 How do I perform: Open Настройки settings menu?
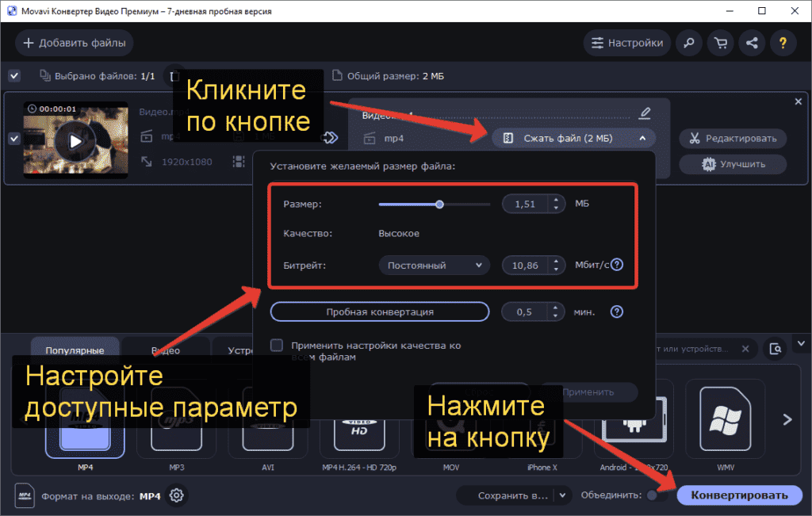tap(626, 43)
